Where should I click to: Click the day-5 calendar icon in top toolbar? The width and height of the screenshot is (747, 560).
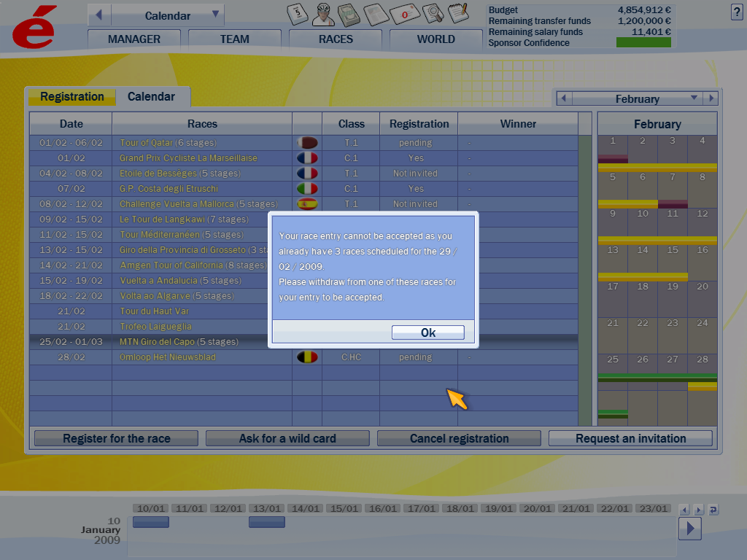[298, 12]
